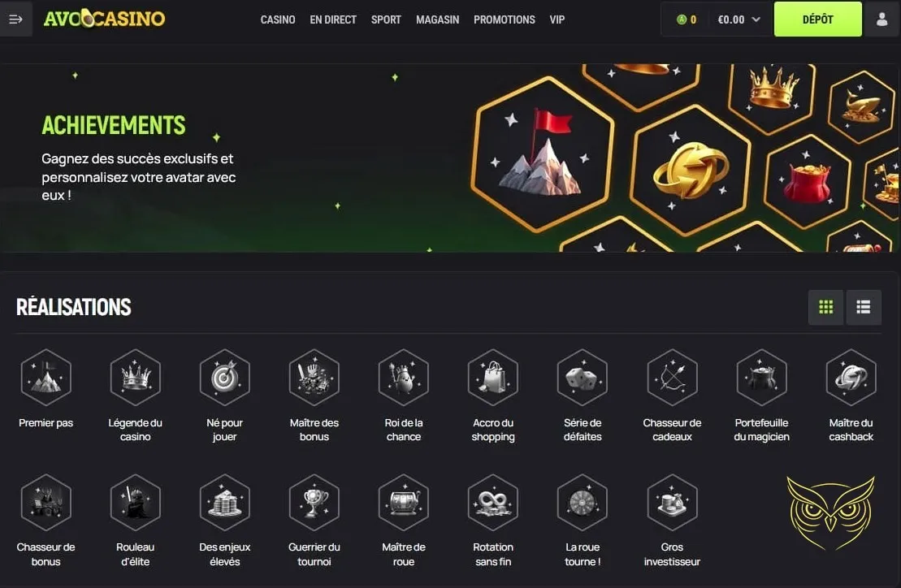The width and height of the screenshot is (901, 588).
Task: Click the AvoCasino logo
Action: pos(104,19)
